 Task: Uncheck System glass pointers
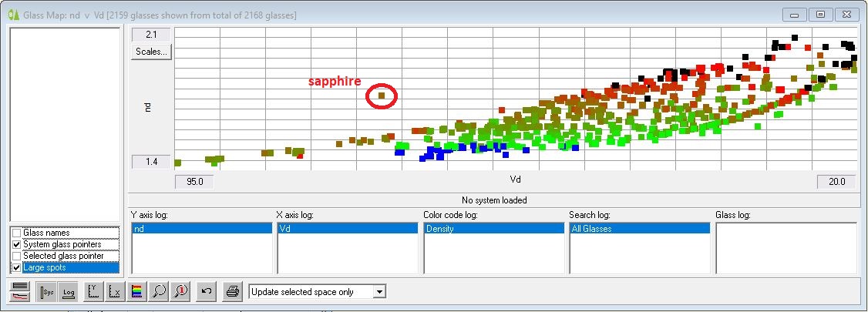(17, 244)
